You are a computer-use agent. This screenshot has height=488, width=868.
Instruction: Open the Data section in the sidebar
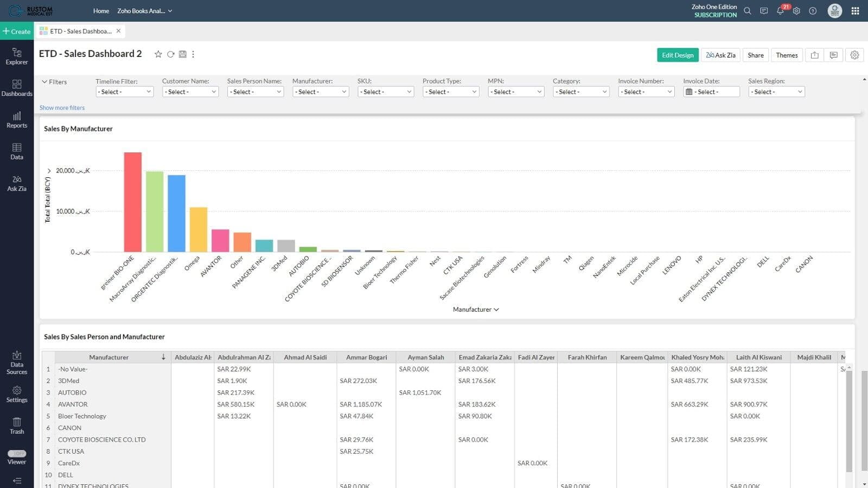(17, 151)
